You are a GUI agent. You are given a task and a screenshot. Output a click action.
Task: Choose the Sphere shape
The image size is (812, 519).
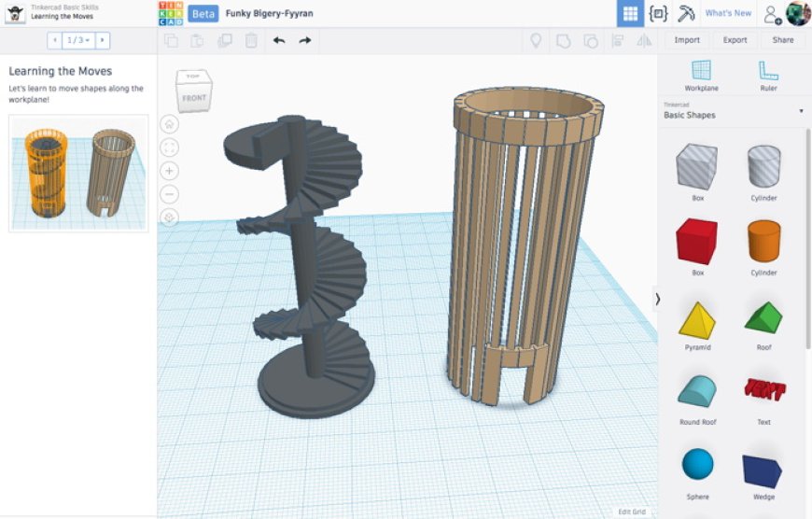[x=696, y=469]
